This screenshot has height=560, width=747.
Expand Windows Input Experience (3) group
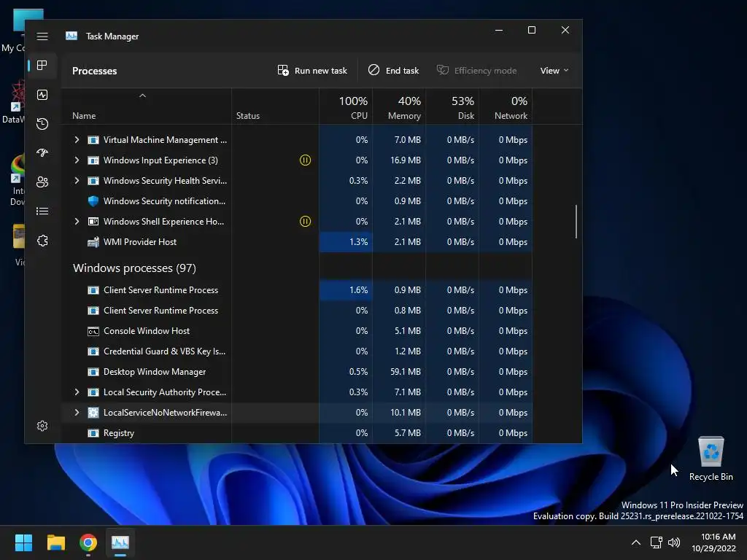(x=77, y=160)
